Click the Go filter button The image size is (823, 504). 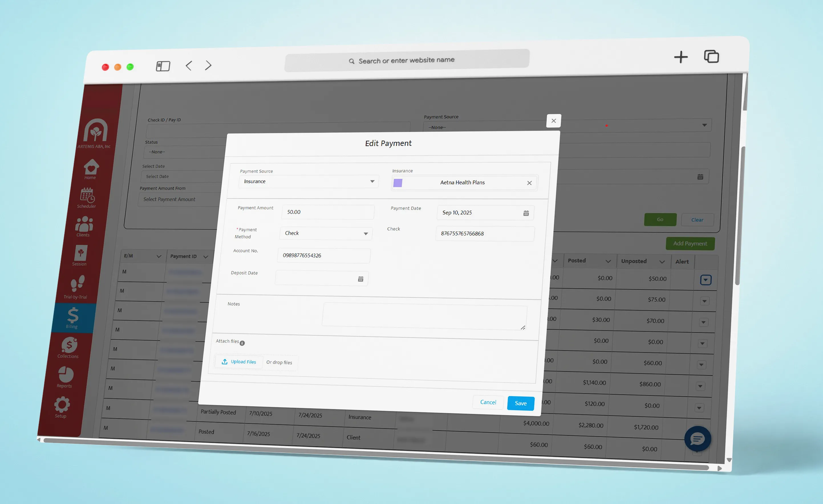[x=660, y=220]
